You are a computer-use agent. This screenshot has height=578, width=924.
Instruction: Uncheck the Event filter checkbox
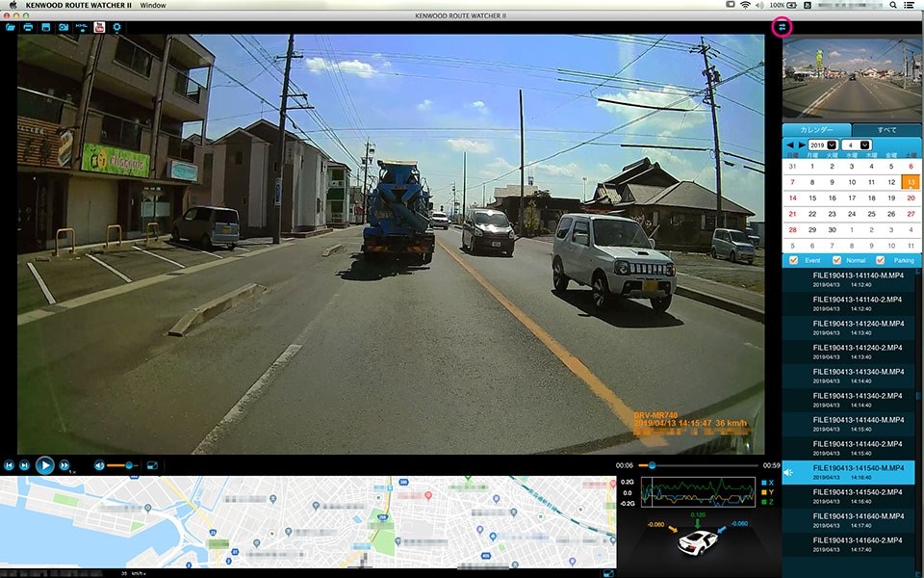pos(793,260)
